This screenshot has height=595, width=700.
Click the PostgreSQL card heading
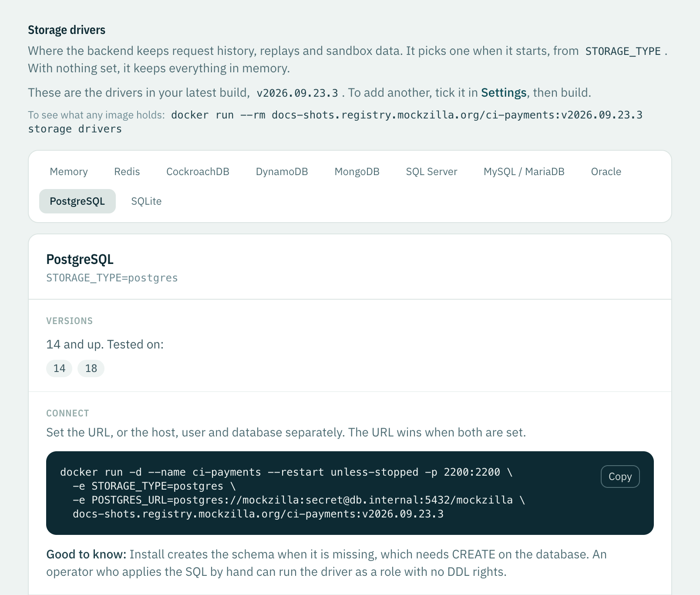(x=80, y=259)
